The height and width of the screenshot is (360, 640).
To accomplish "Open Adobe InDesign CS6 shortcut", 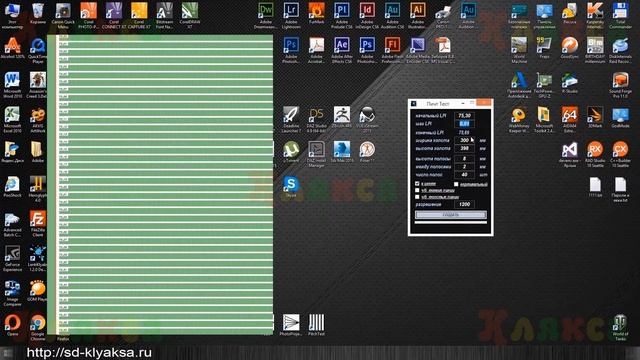I will [367, 16].
